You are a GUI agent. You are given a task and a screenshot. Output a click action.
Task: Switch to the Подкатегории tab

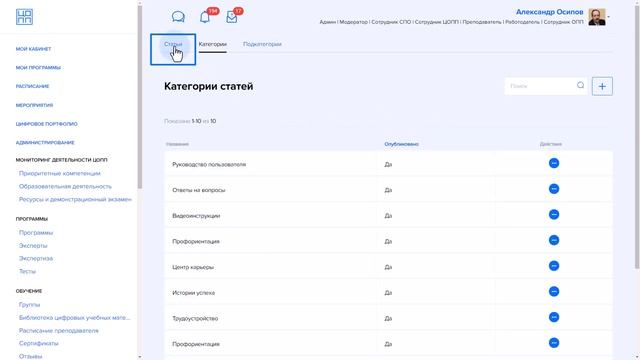click(x=262, y=44)
